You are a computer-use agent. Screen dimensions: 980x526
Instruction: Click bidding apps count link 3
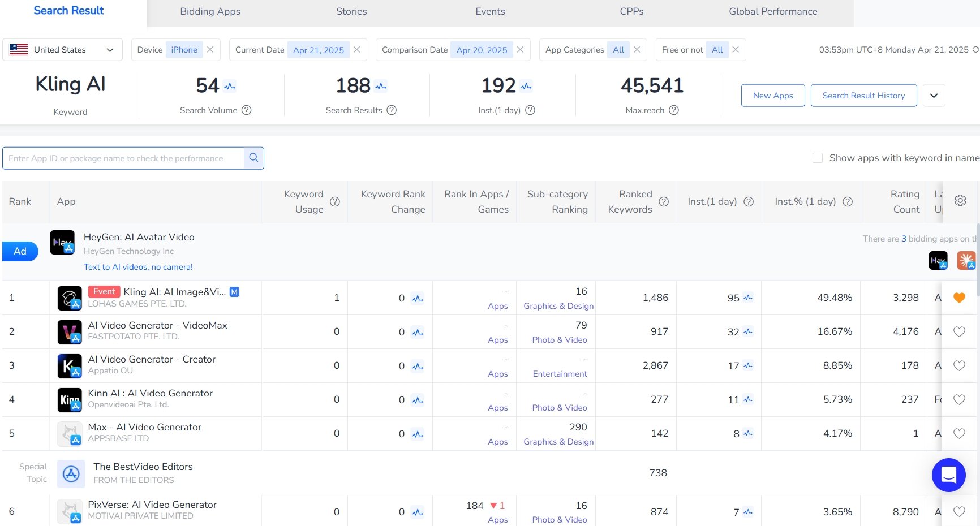point(904,239)
